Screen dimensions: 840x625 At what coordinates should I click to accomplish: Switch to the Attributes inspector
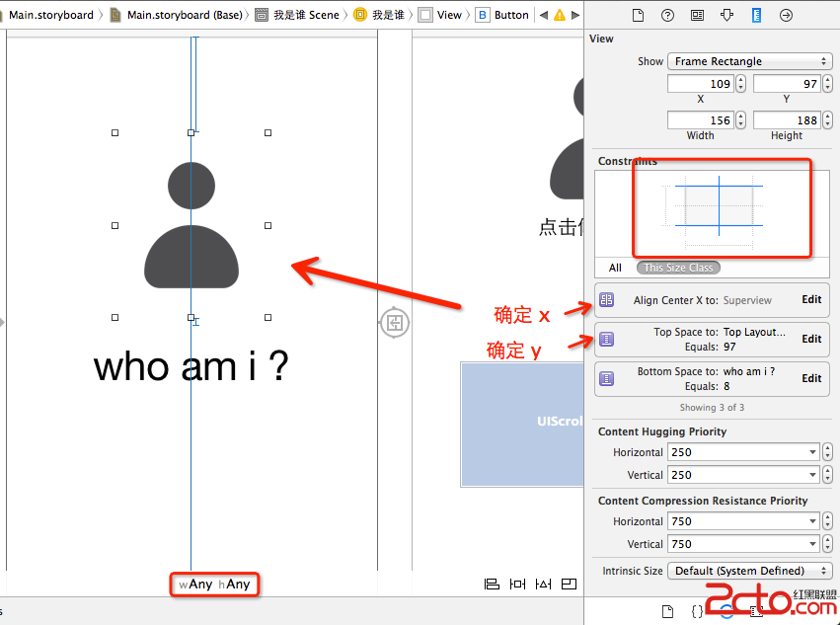(726, 15)
